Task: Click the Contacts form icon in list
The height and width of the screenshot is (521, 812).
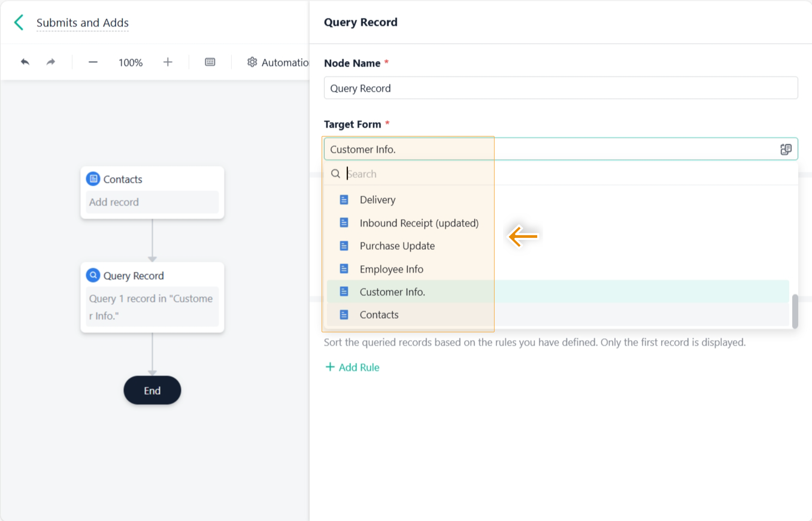Action: coord(344,315)
